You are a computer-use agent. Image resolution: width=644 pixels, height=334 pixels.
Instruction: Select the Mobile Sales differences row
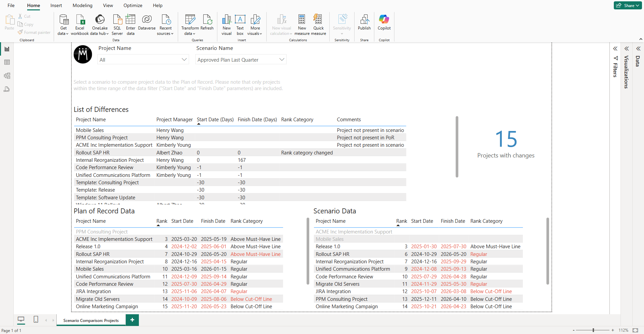point(240,130)
